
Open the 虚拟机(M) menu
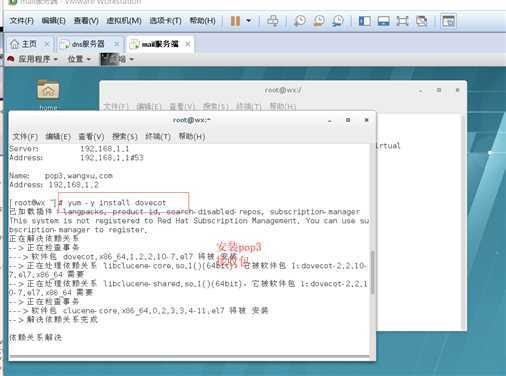point(124,21)
